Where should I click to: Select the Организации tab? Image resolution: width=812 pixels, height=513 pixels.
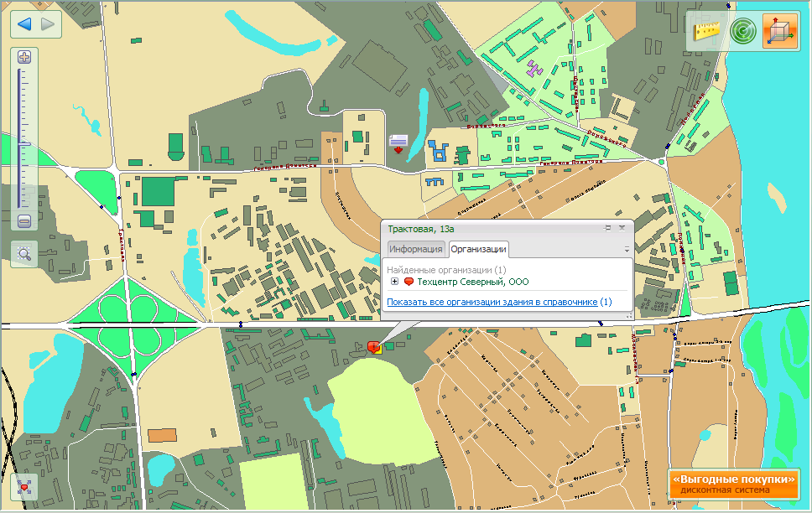pos(478,249)
